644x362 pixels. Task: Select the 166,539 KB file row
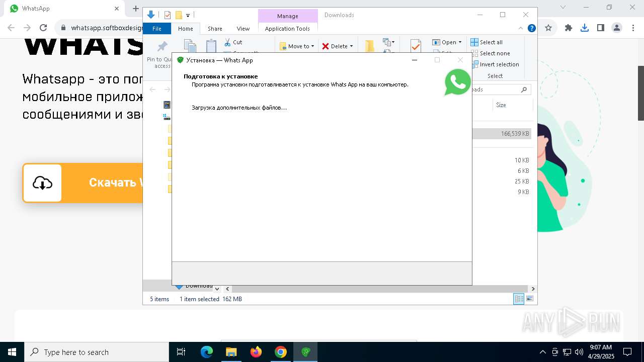502,134
